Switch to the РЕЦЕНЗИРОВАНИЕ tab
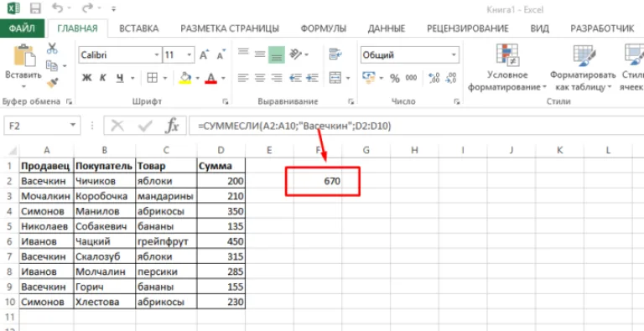This screenshot has height=331, width=644. pyautogui.click(x=468, y=28)
